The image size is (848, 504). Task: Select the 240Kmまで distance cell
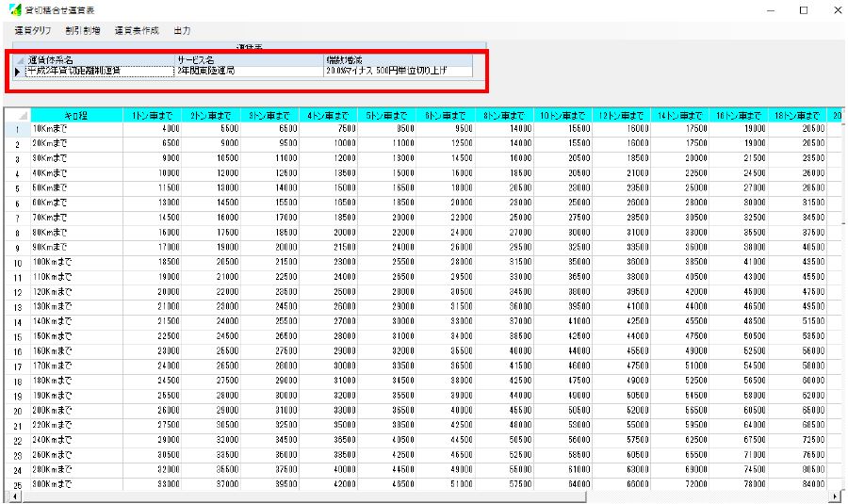77,440
